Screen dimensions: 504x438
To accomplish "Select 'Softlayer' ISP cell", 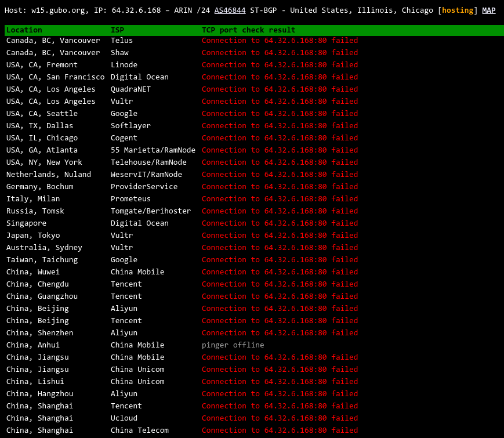I will 130,126.
